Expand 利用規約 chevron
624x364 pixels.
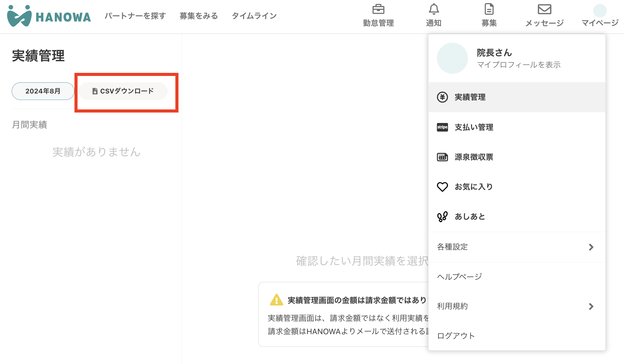point(591,307)
